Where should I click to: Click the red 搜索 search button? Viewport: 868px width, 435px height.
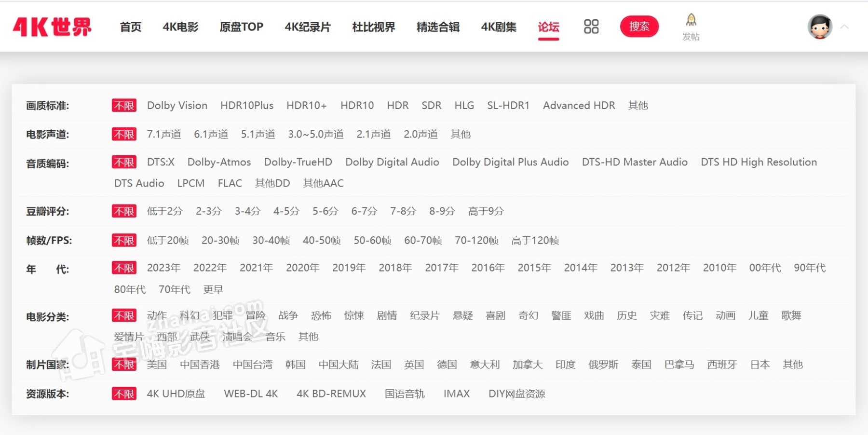click(x=639, y=27)
